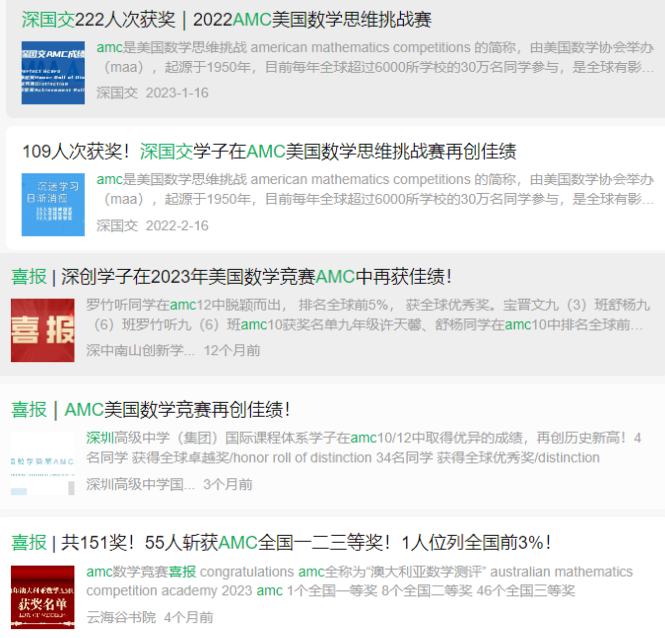
Task: Click the '12个月前' timestamp on 深创 result
Action: 232,351
